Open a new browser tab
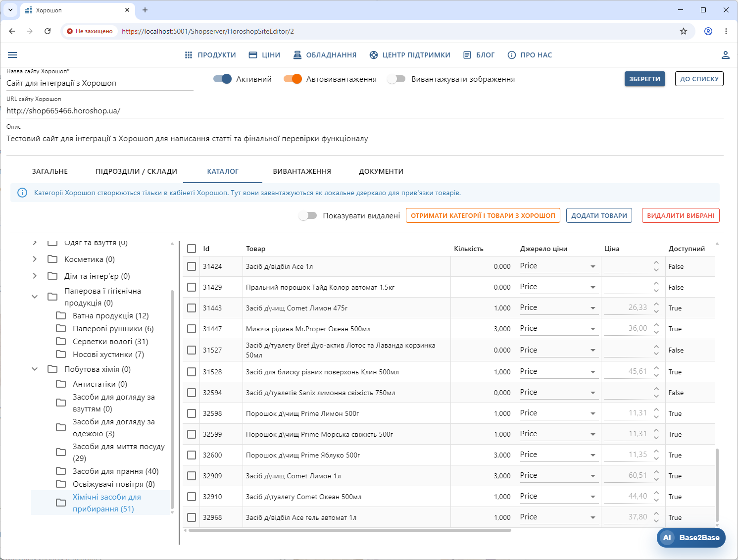This screenshot has width=738, height=560. pos(145,10)
